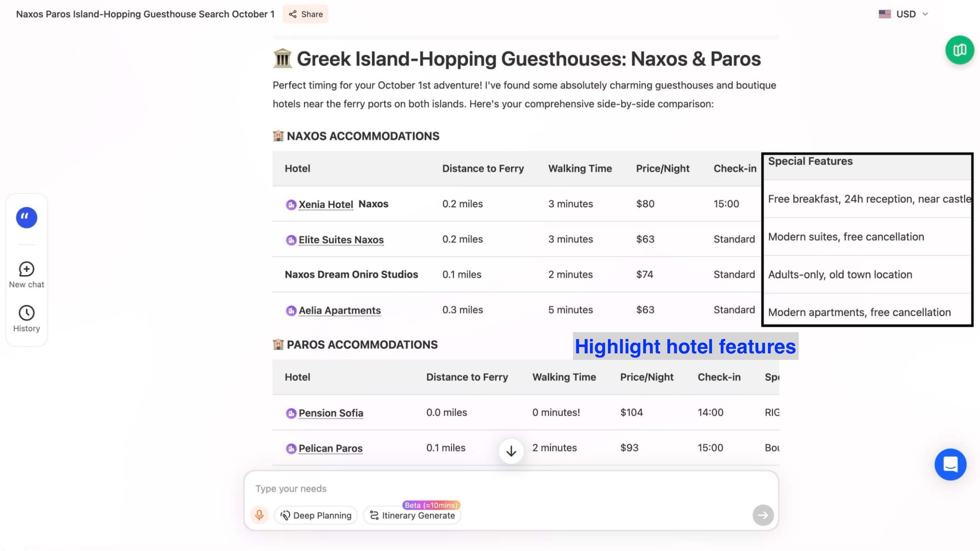The image size is (980, 551).
Task: Click the scroll-down arrow button
Action: 511,451
